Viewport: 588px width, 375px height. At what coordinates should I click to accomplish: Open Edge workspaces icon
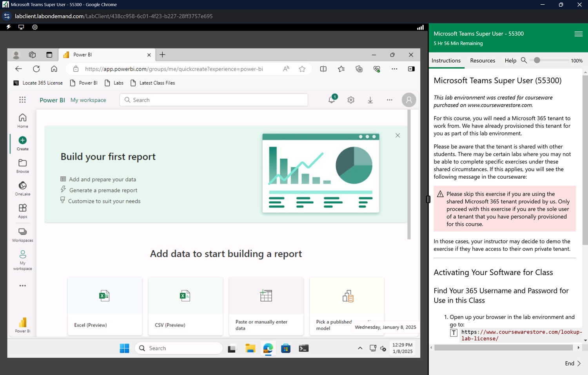(32, 55)
